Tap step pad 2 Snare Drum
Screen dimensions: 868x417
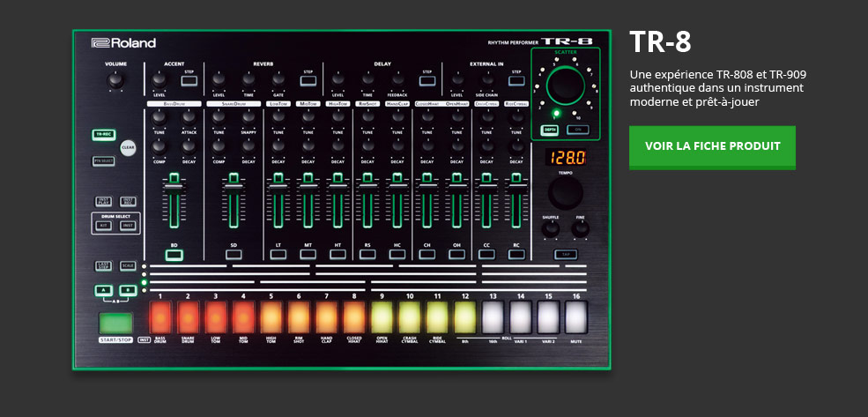188,316
